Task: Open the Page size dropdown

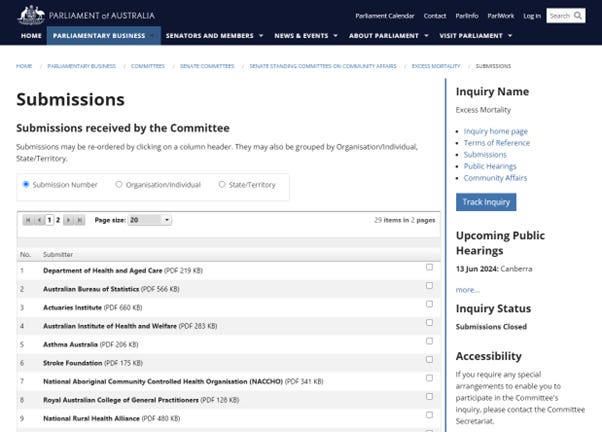Action: (150, 220)
